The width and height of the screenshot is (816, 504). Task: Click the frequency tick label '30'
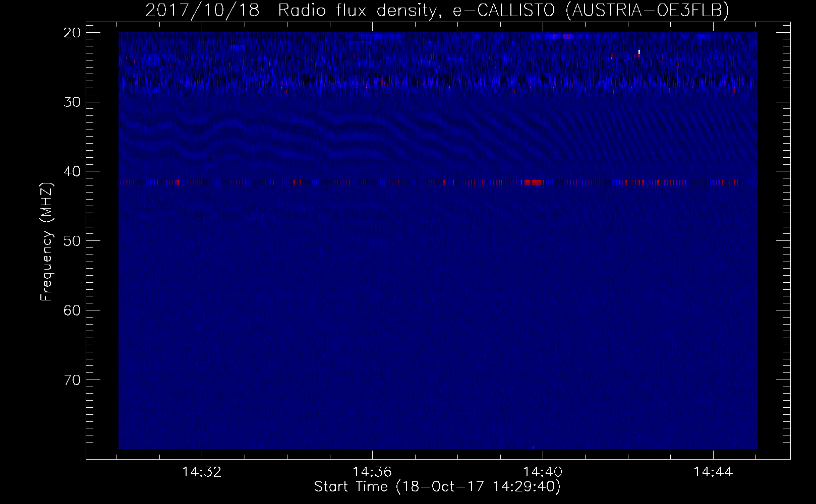[x=72, y=102]
